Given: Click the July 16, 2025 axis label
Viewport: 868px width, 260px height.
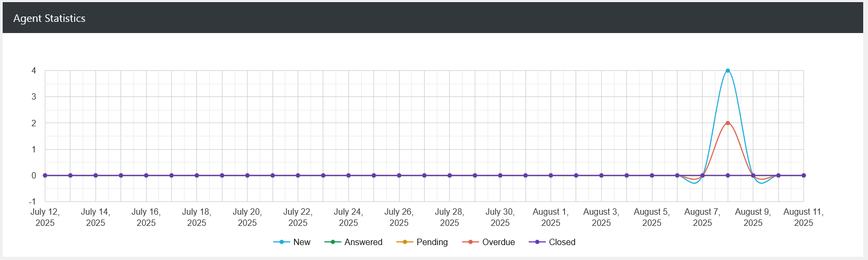Looking at the screenshot, I should click(x=146, y=217).
